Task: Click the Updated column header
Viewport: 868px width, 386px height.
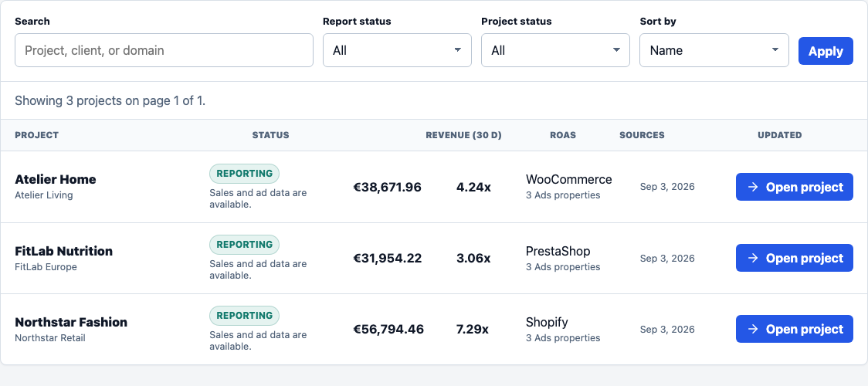Action: (780, 135)
